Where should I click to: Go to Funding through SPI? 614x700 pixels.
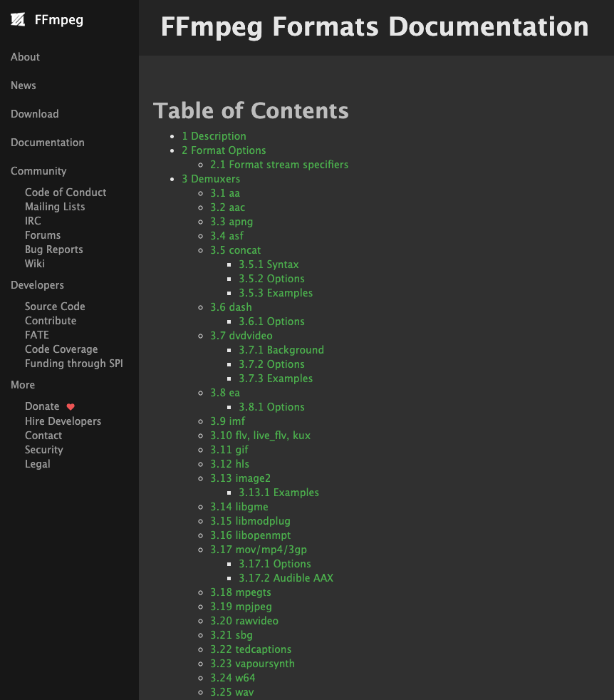(x=74, y=364)
